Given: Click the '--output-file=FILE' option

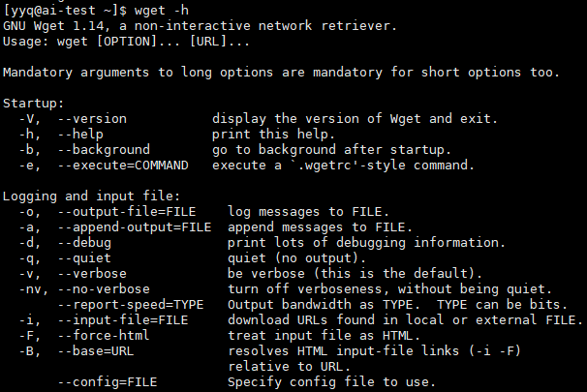Looking at the screenshot, I should [x=127, y=212].
